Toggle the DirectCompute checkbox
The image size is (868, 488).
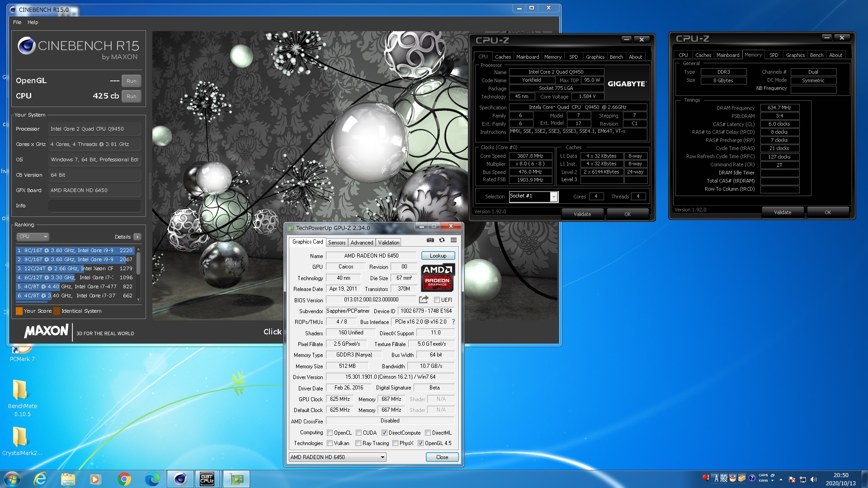[x=384, y=432]
